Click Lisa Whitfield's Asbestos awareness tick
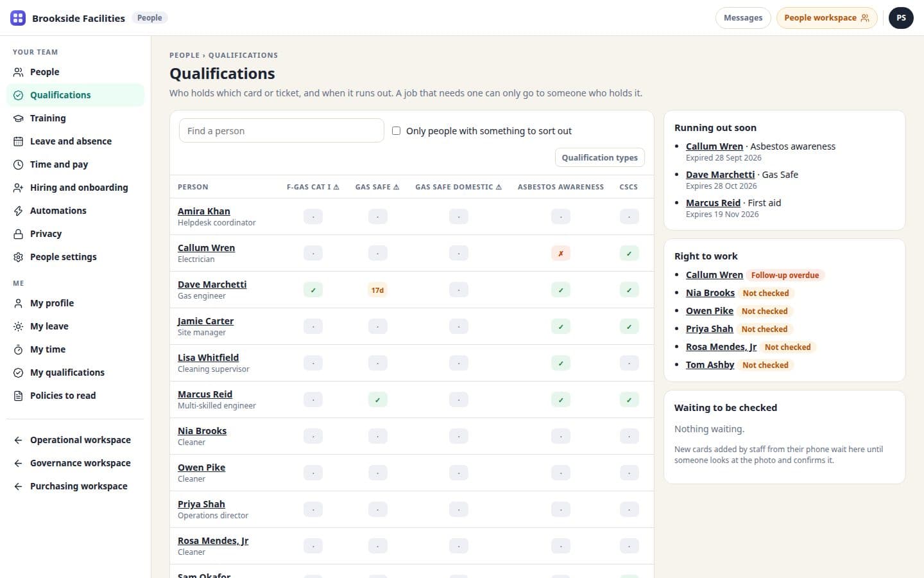Screen dimensions: 924x578 (x=561, y=363)
